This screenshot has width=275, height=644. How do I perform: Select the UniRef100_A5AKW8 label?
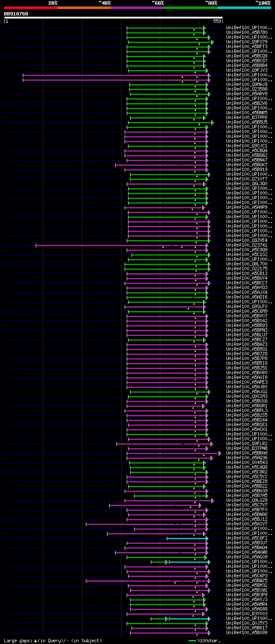(247, 552)
